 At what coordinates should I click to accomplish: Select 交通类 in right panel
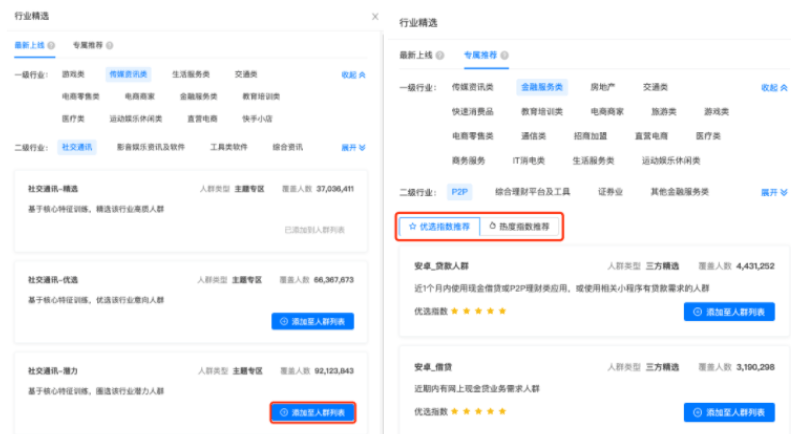655,87
